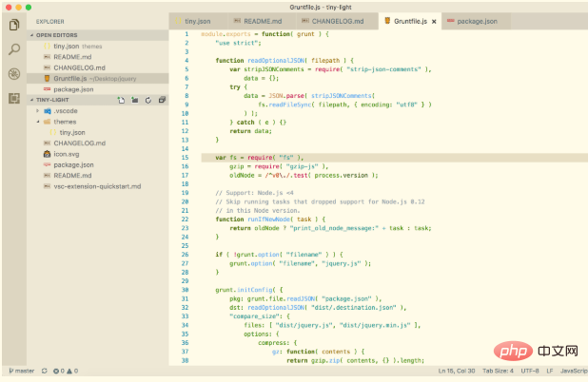This screenshot has width=588, height=382.
Task: Click line number 30 in gutter
Action: point(185,290)
